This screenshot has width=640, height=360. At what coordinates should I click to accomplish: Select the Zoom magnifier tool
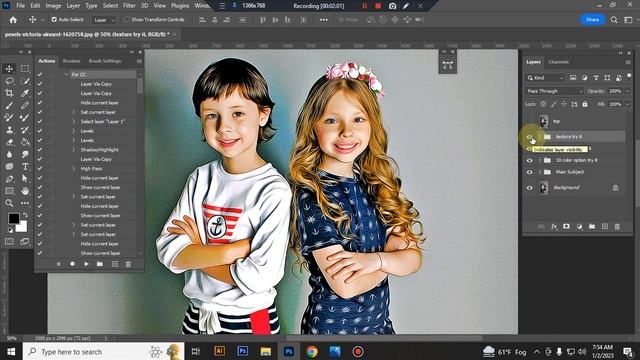[x=9, y=203]
